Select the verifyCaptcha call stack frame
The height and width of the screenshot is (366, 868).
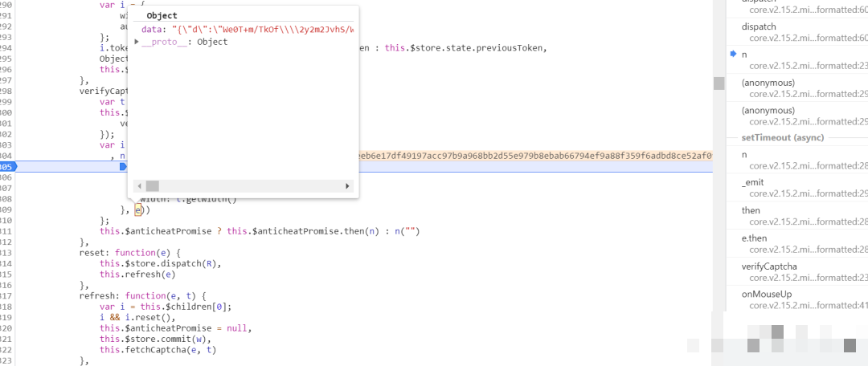pyautogui.click(x=768, y=266)
